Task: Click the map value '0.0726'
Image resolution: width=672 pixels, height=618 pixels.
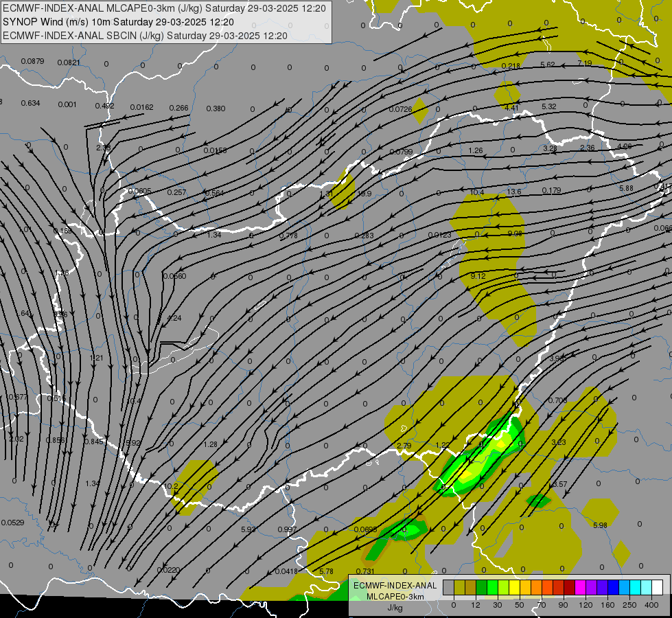Action: coord(401,109)
